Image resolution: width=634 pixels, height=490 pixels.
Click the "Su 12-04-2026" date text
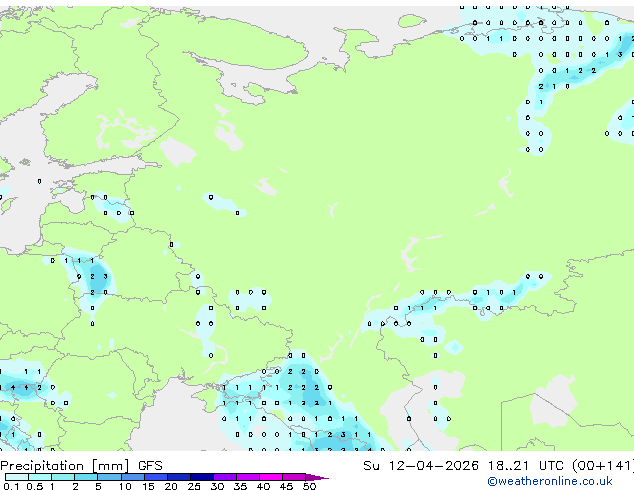421,466
